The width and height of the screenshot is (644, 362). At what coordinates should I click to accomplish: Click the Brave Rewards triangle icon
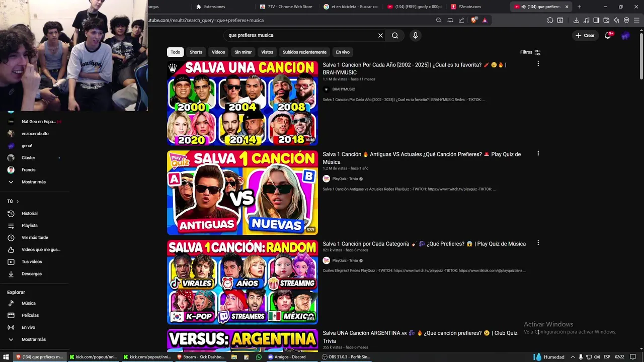click(x=485, y=20)
